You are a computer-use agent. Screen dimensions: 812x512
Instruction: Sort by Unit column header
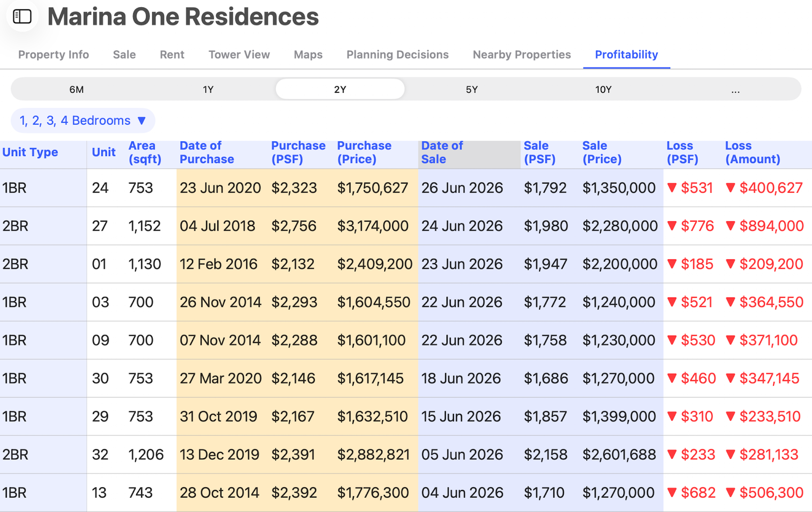click(x=104, y=152)
